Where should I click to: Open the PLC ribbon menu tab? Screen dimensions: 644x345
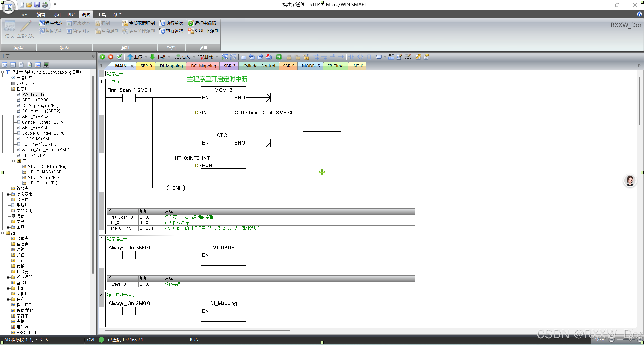[71, 15]
